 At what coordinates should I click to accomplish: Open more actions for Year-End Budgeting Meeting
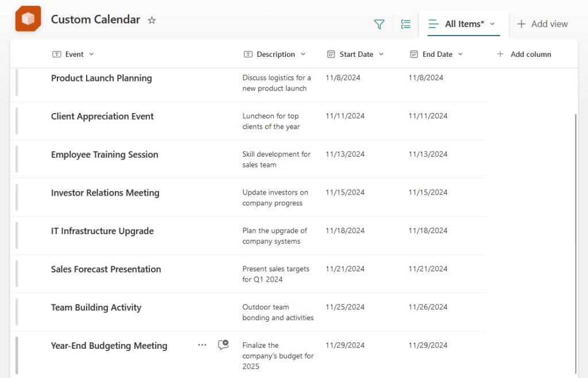tap(202, 345)
